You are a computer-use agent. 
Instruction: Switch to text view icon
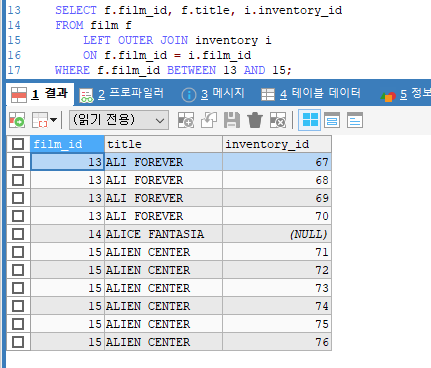click(x=355, y=120)
